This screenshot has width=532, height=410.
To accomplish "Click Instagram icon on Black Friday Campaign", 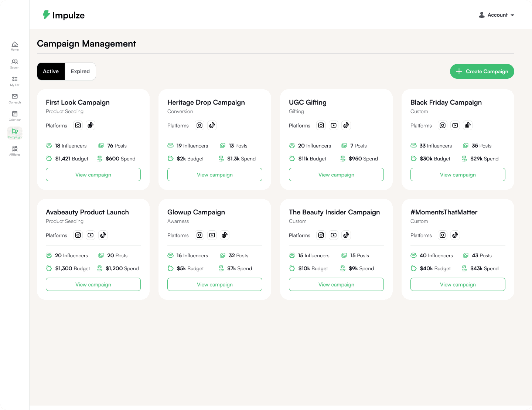I will (443, 125).
